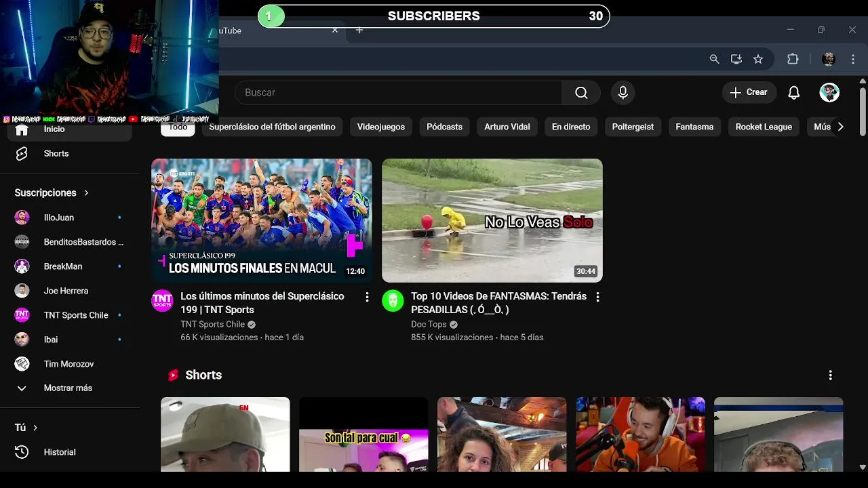
Task: Select the Rocket League filter chip
Action: [x=764, y=127]
